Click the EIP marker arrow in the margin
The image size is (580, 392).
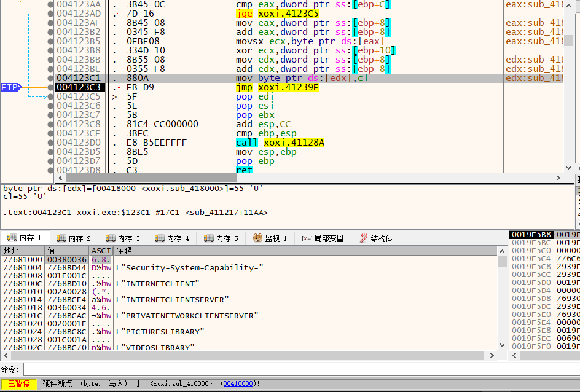[9, 87]
